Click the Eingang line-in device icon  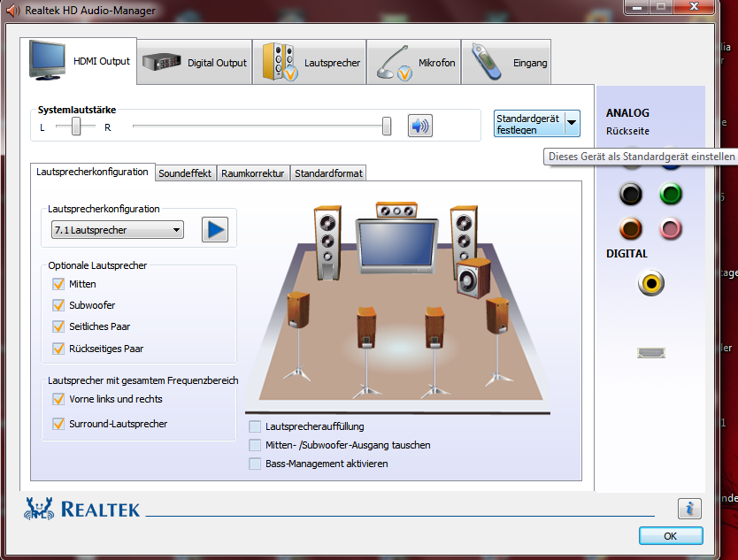pyautogui.click(x=486, y=62)
